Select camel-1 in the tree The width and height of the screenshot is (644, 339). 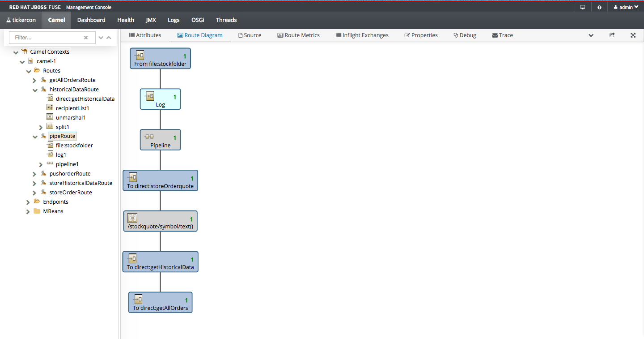click(x=46, y=61)
